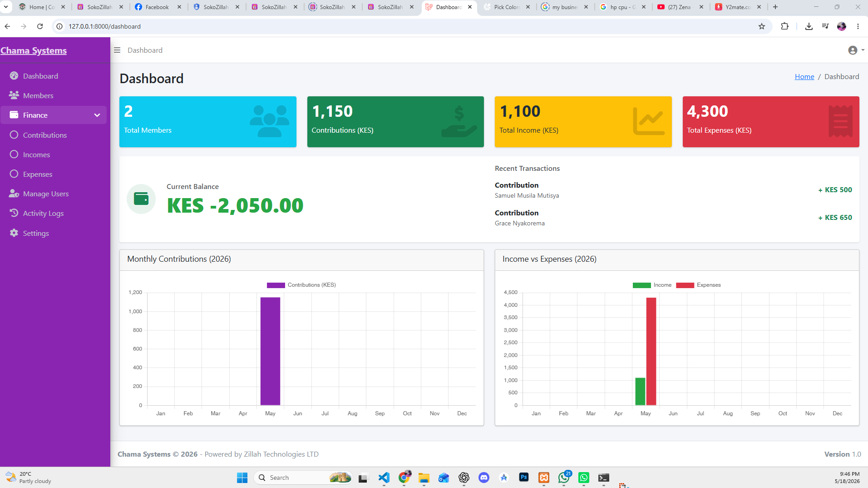This screenshot has height=488, width=868.
Task: Open the browser extensions puzzle icon
Action: click(x=784, y=26)
